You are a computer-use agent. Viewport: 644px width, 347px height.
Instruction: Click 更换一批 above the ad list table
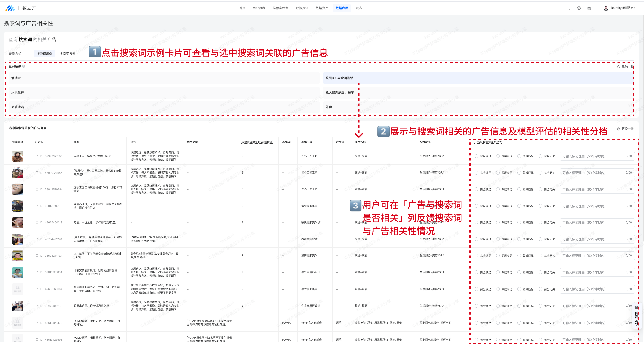(x=625, y=129)
